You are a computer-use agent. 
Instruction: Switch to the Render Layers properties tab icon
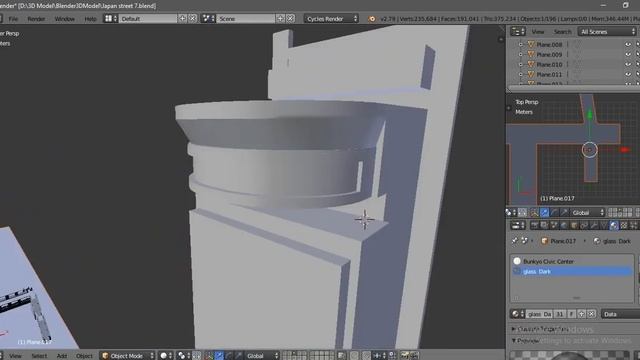pyautogui.click(x=544, y=225)
